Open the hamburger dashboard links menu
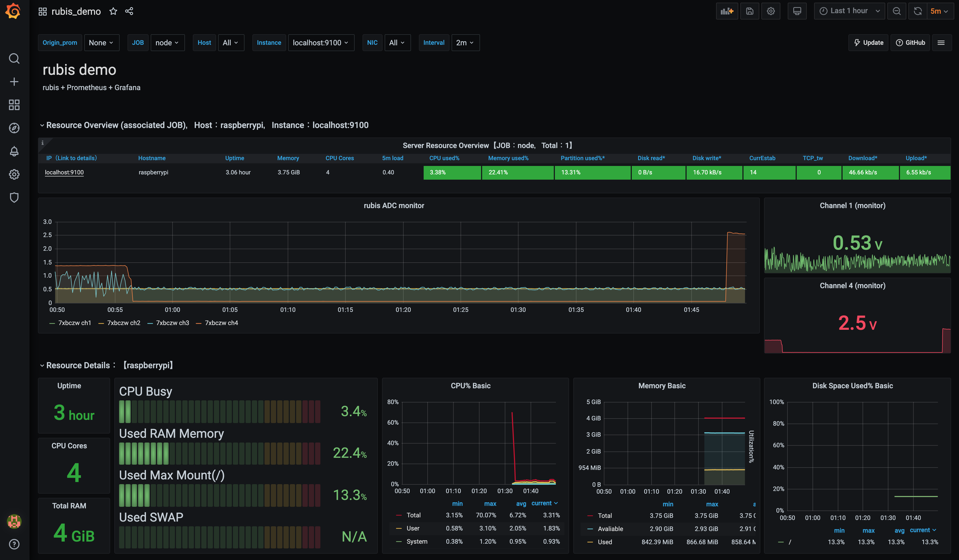959x560 pixels. point(941,43)
